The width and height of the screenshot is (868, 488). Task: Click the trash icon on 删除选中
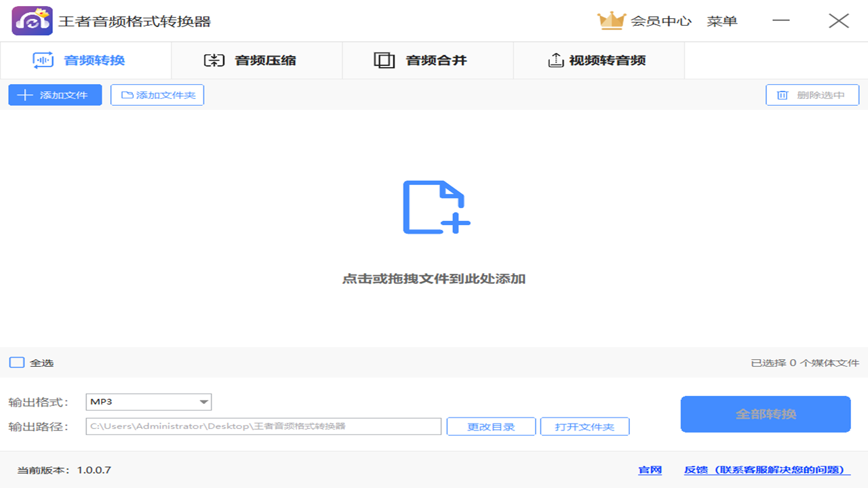point(781,95)
